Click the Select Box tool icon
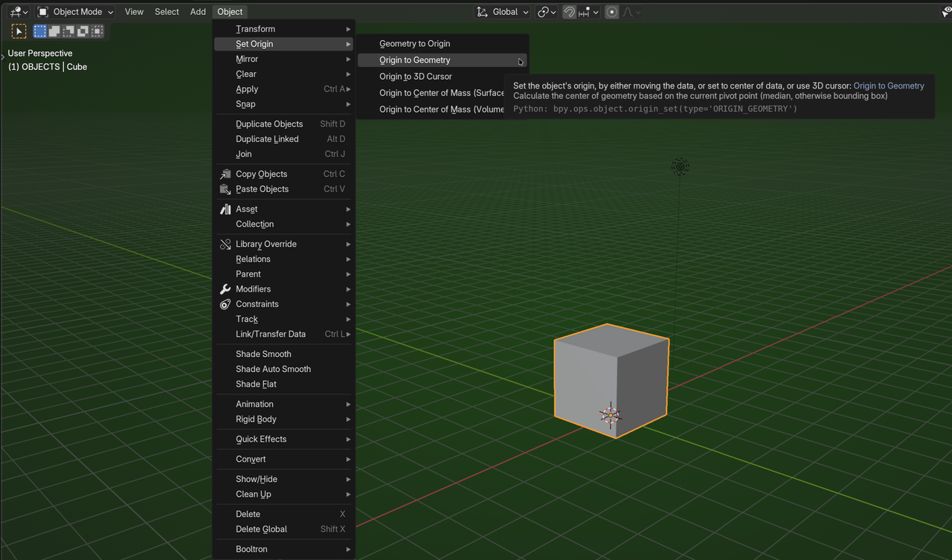Viewport: 952px width, 560px height. (19, 31)
